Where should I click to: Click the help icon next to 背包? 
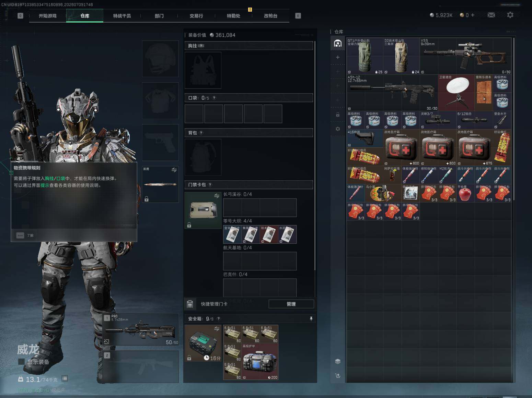(x=201, y=133)
